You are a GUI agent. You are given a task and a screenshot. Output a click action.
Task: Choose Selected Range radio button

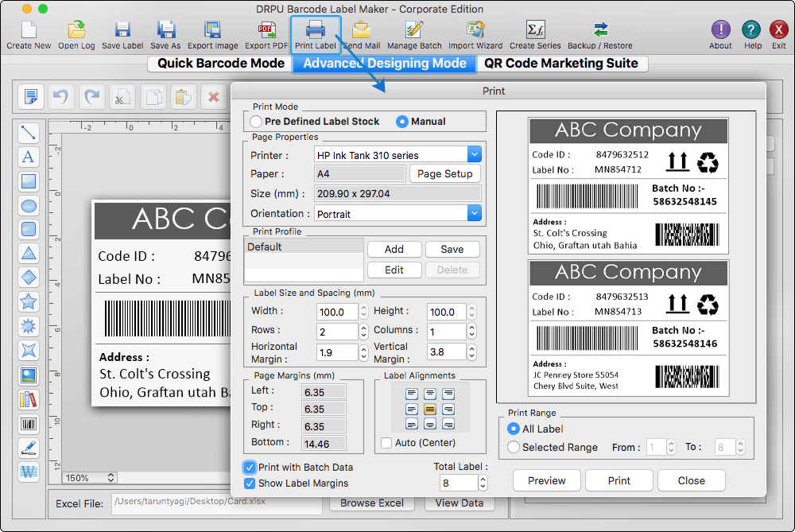tap(514, 447)
